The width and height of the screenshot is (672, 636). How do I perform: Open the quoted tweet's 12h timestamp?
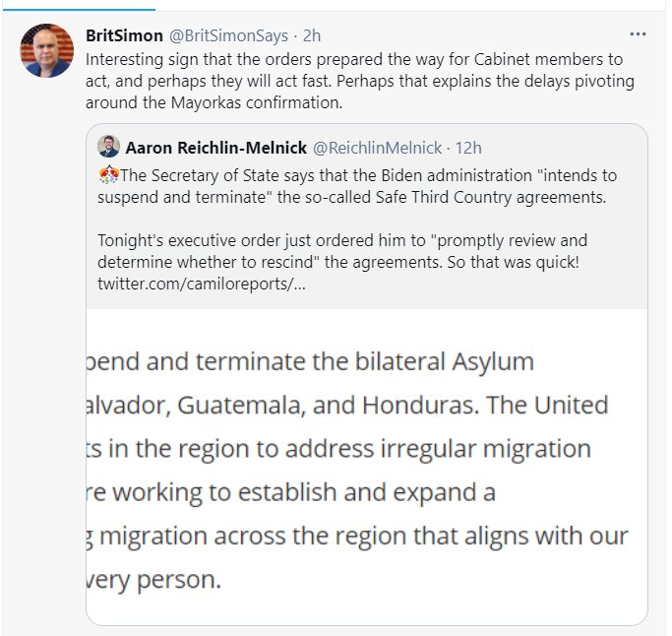[468, 148]
